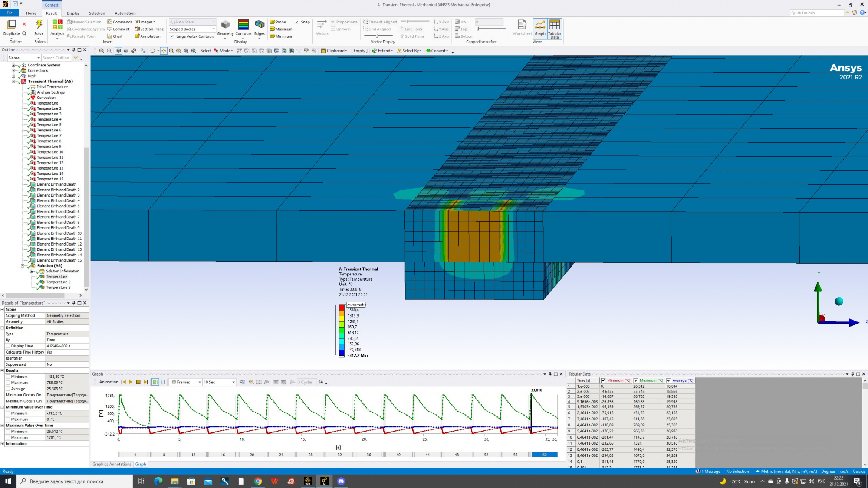Toggle the Maximum column checkbox in Tabular Data
Viewport: 868px width, 488px height.
click(636, 380)
